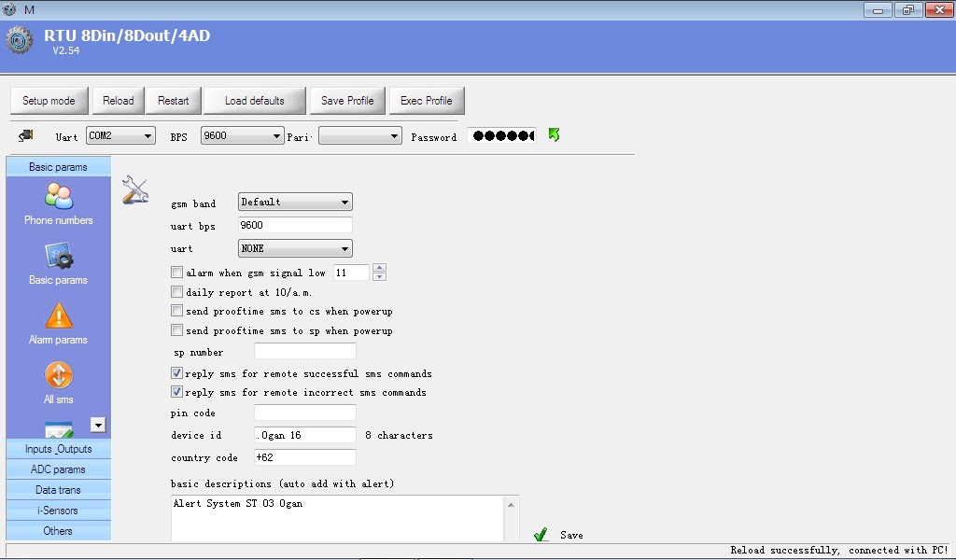Click the Setup mode button
This screenshot has height=560, width=956.
tap(49, 101)
